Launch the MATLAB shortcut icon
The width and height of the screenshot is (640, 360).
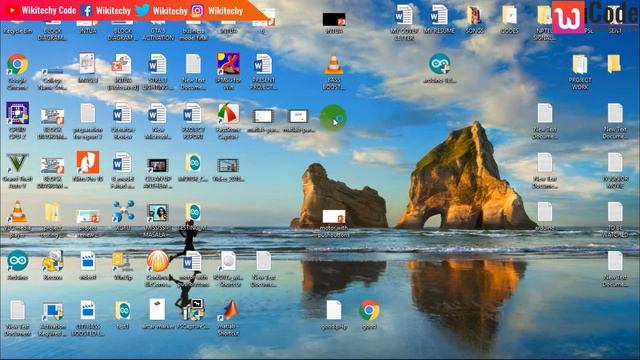pyautogui.click(x=228, y=311)
